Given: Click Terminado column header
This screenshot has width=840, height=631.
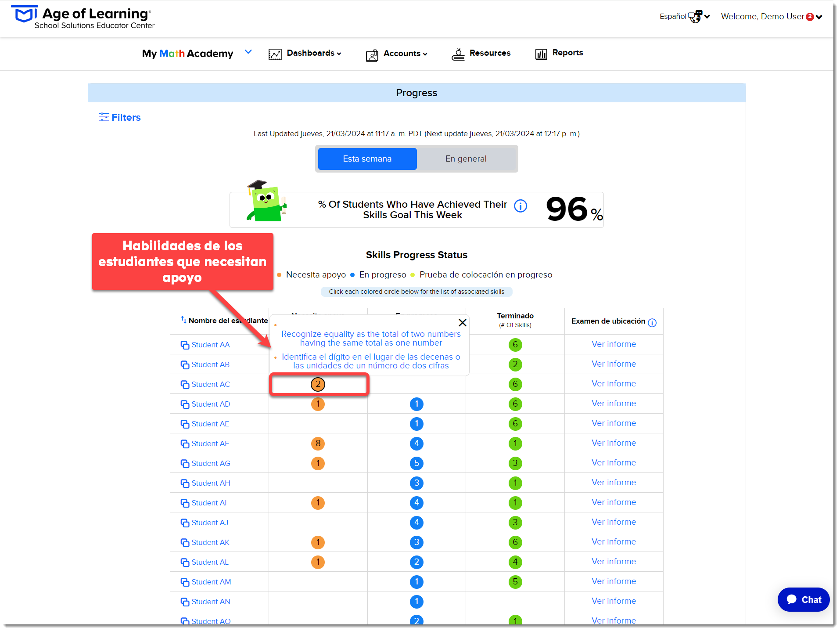Looking at the screenshot, I should (515, 320).
